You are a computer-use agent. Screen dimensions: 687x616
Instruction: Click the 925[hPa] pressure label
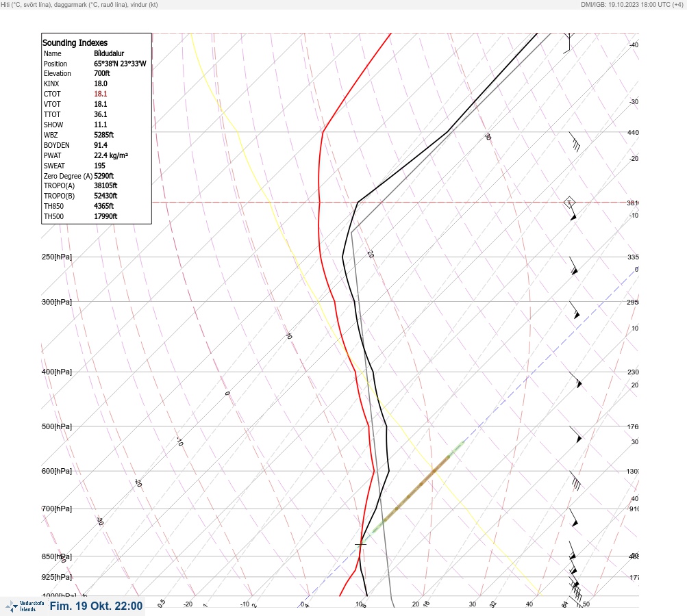point(57,577)
